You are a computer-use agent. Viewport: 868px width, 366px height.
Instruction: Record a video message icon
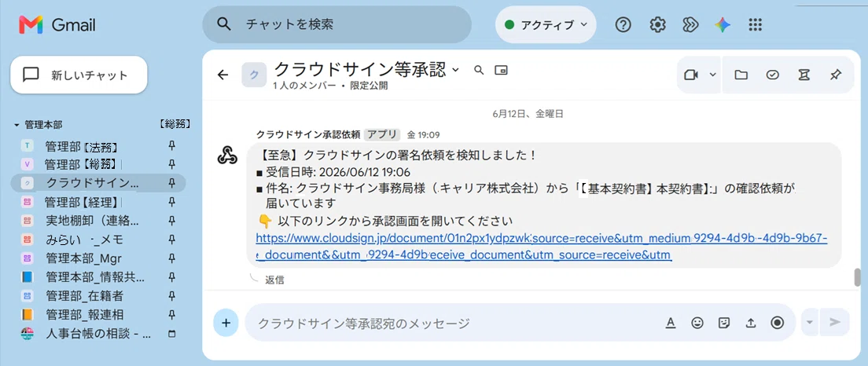point(778,323)
